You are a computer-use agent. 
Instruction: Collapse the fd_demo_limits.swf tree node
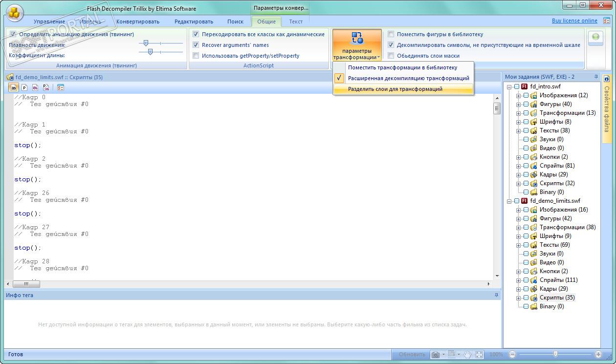509,201
